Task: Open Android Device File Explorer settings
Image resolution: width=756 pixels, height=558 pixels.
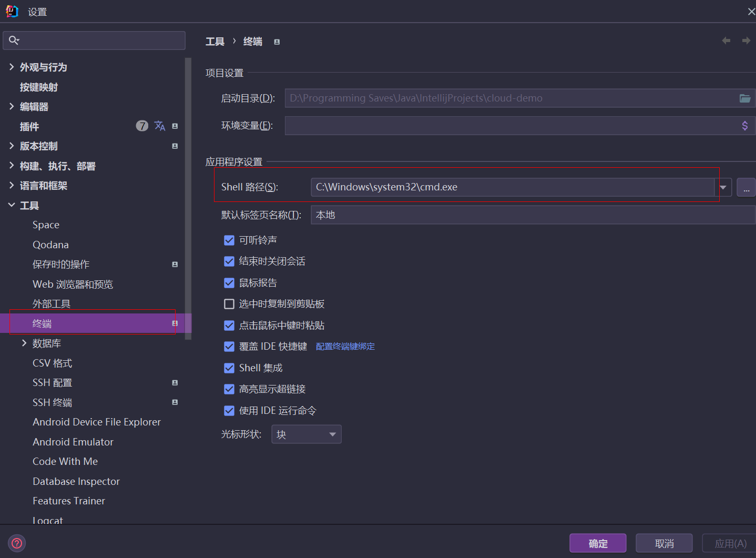Action: [97, 422]
